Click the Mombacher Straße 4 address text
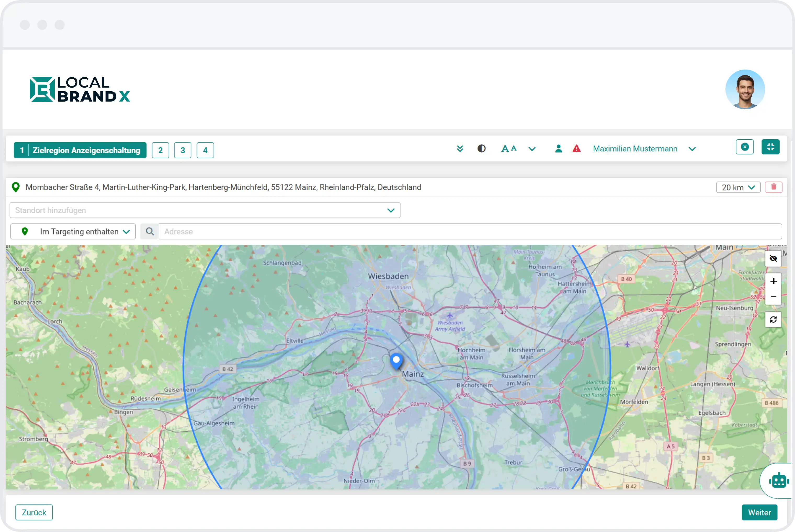Image resolution: width=795 pixels, height=532 pixels. 223,187
